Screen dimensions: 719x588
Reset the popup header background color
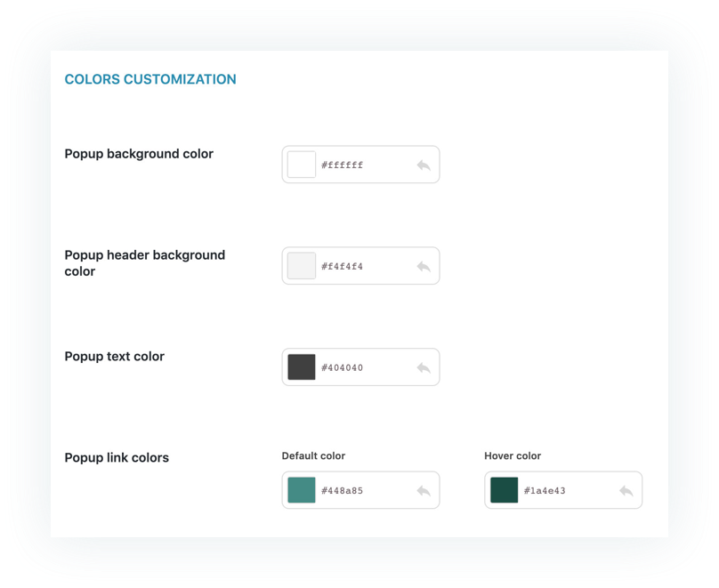coord(424,267)
